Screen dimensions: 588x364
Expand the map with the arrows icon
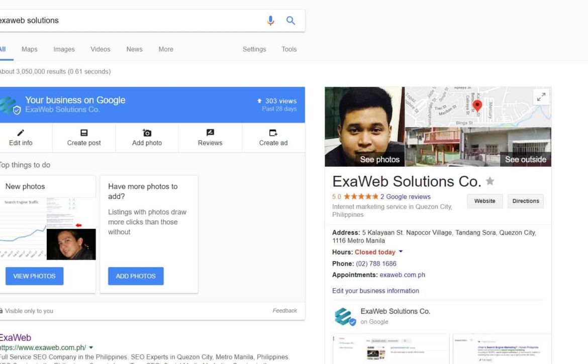[541, 97]
